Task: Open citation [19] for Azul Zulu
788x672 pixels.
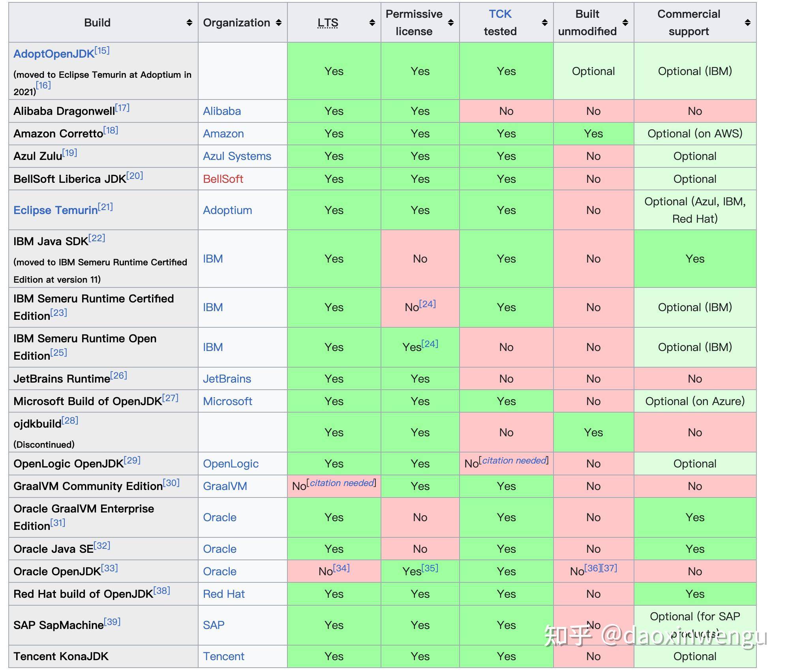Action: 69,153
